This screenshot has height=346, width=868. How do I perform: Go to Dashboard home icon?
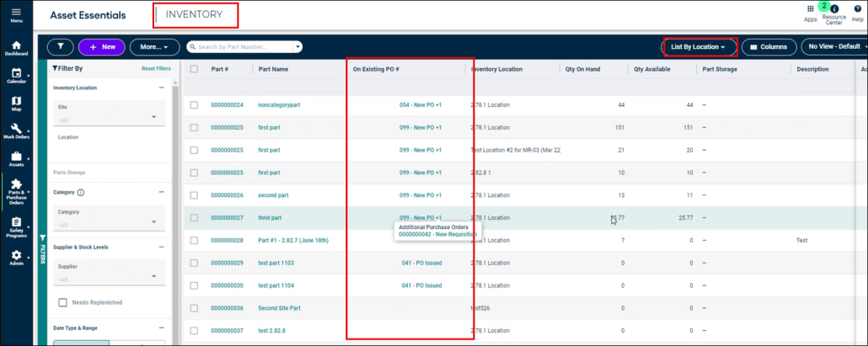(x=16, y=45)
